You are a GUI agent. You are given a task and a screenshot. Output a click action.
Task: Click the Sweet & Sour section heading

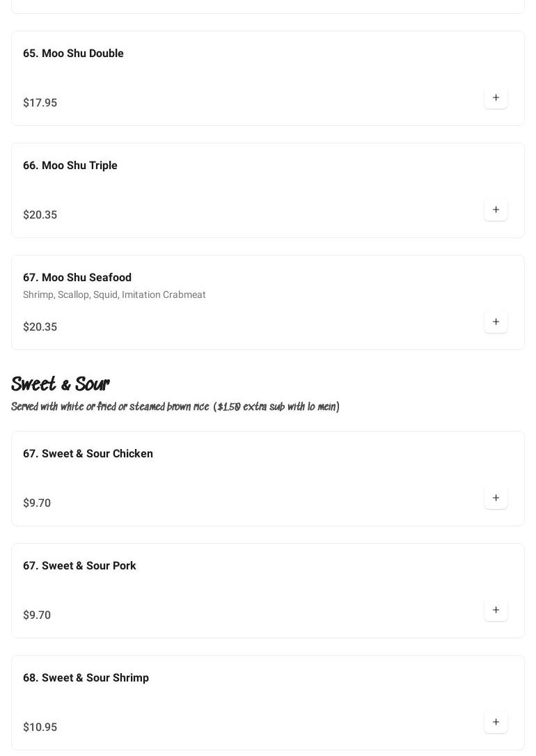click(61, 384)
